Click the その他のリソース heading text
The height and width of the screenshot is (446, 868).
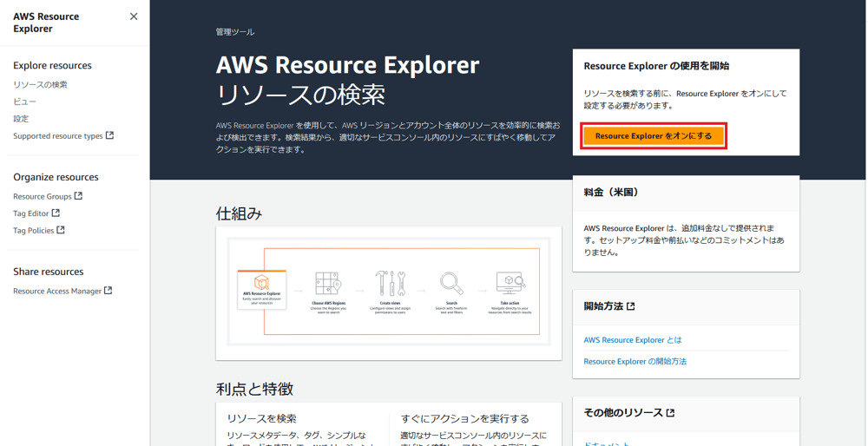pyautogui.click(x=623, y=413)
